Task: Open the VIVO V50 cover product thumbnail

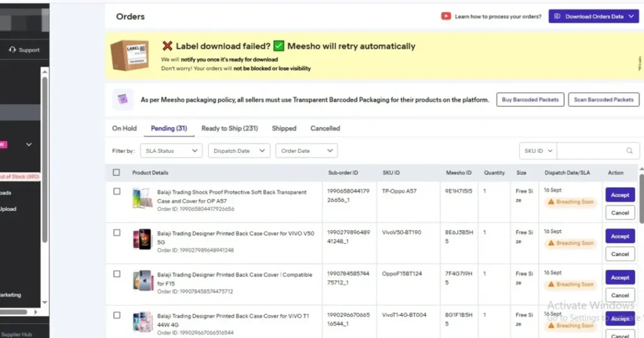Action: coord(142,240)
